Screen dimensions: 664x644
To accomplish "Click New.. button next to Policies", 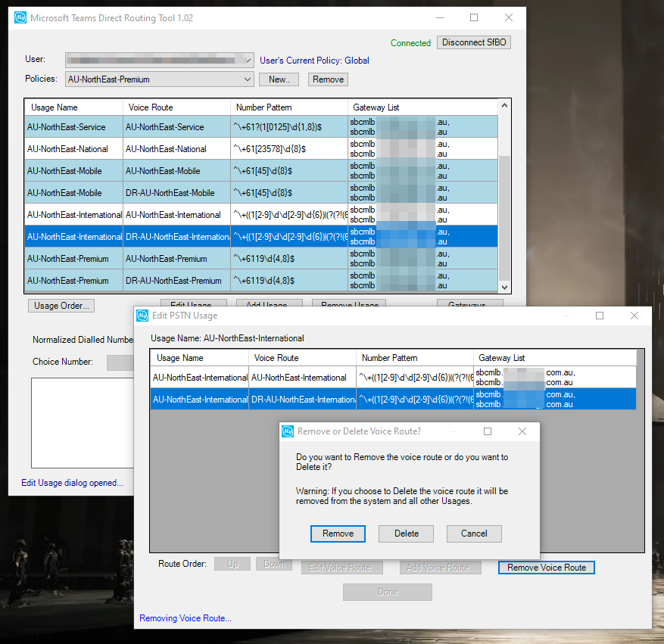I will point(279,79).
